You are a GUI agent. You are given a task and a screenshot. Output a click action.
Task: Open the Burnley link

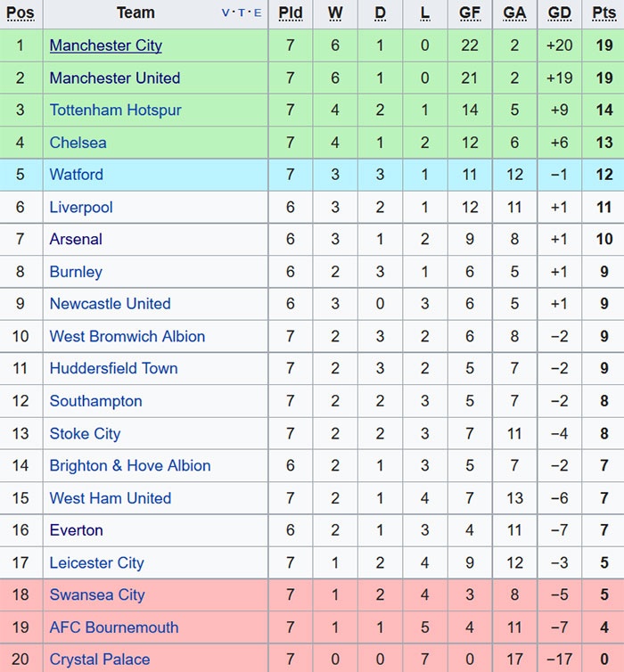click(76, 272)
